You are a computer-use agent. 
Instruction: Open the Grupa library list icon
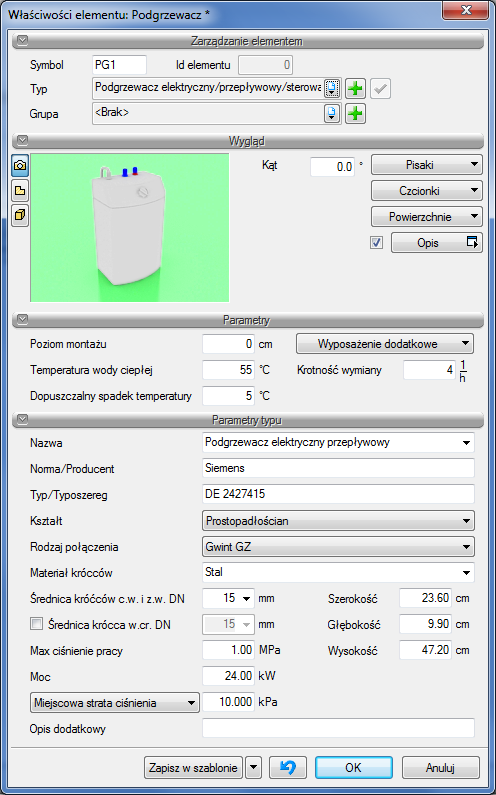(x=332, y=114)
